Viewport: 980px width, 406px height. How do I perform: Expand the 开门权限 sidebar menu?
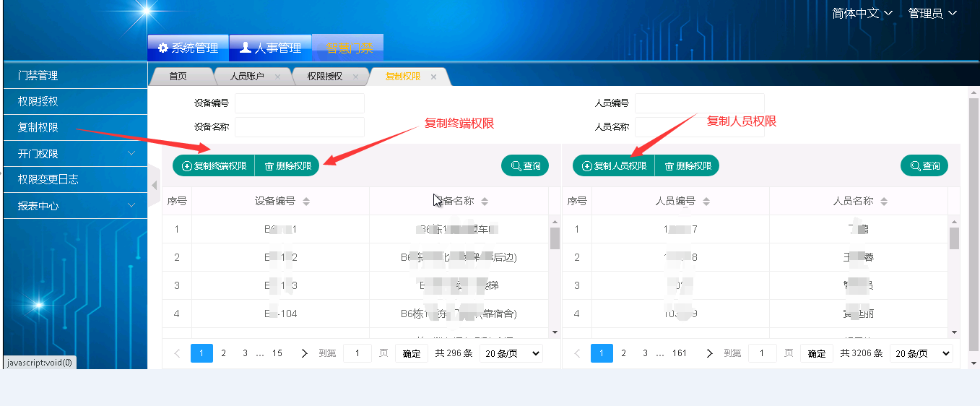click(75, 153)
